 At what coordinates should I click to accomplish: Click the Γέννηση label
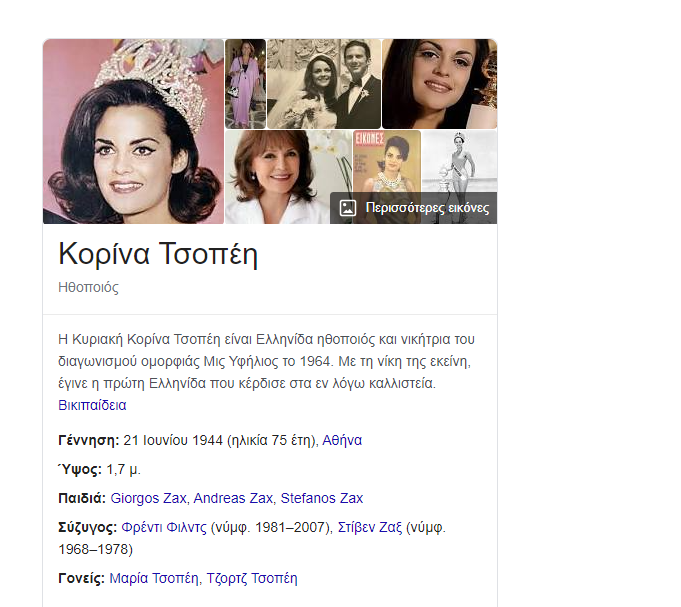[x=89, y=440]
